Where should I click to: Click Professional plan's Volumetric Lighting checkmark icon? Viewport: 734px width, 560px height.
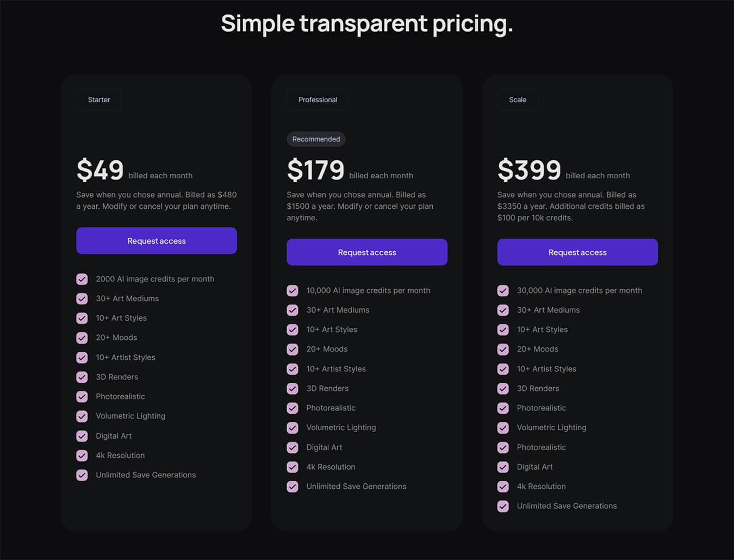coord(293,428)
